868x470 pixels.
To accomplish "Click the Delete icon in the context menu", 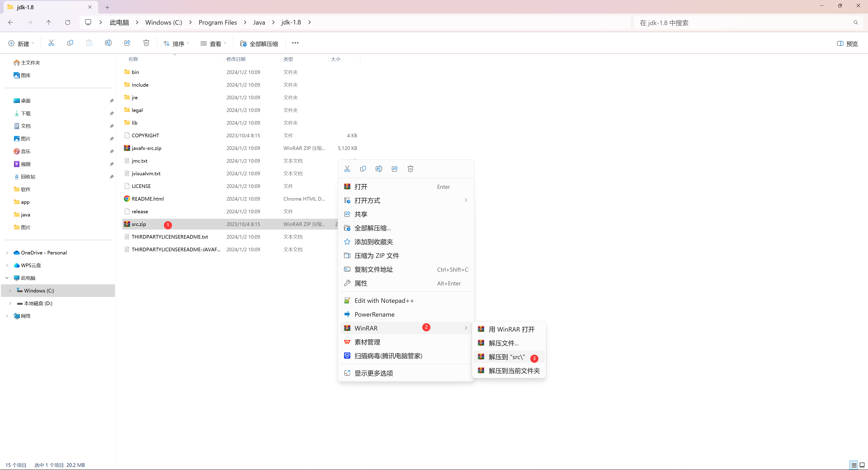I will [x=410, y=169].
